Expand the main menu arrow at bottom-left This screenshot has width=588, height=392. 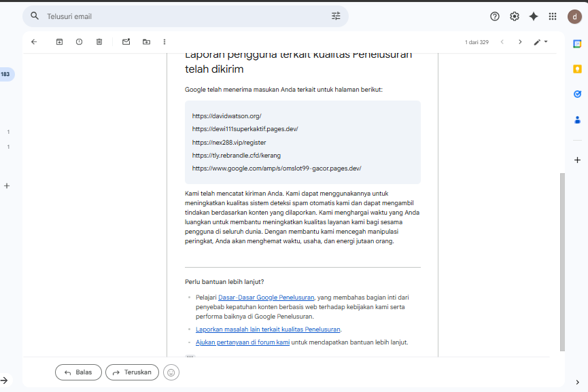pos(4,380)
